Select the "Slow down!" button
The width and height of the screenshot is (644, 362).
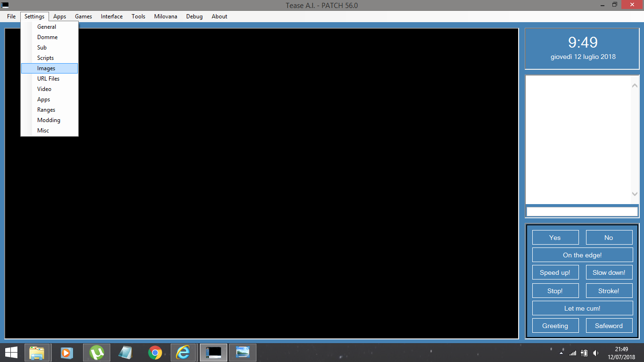pos(609,272)
